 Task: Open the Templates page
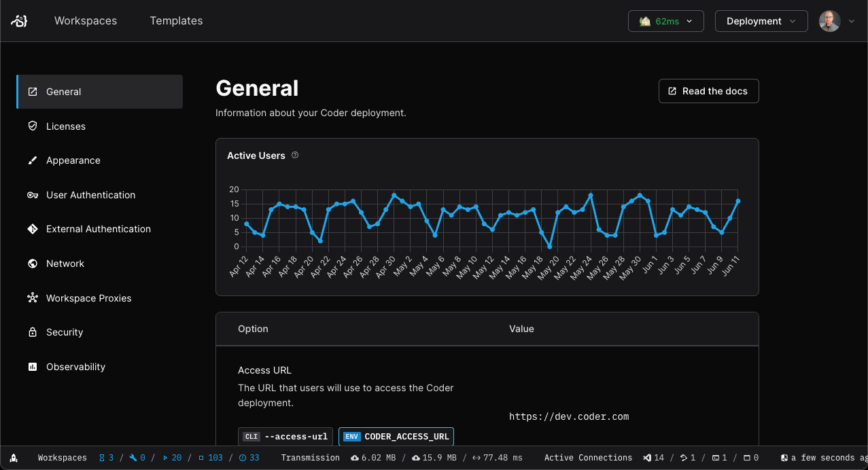coord(176,20)
